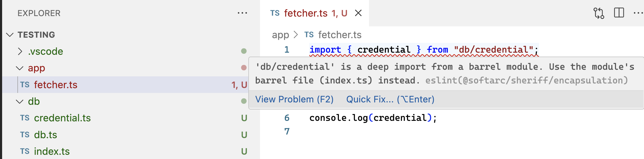Click the app breadcrumb segment
The height and width of the screenshot is (159, 644).
pyautogui.click(x=281, y=35)
